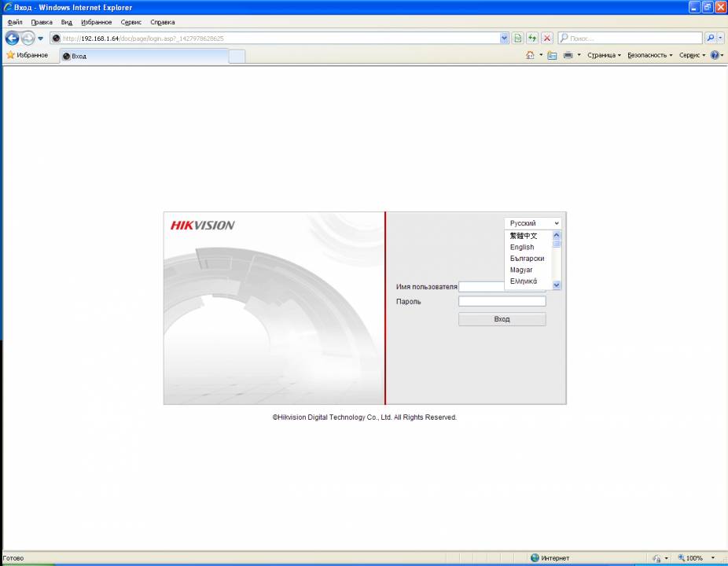Open protected mode lock icon in status bar
Viewport: 728px width, 566px height.
click(x=656, y=557)
